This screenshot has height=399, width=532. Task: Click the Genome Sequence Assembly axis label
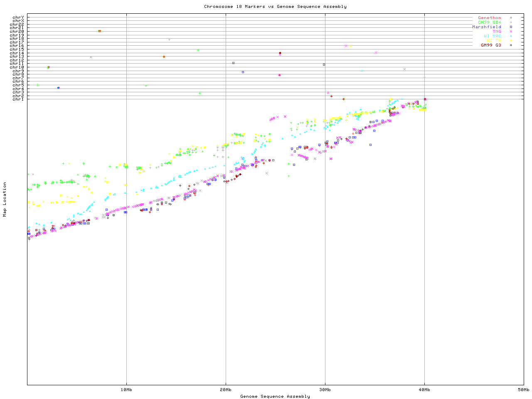[275, 397]
